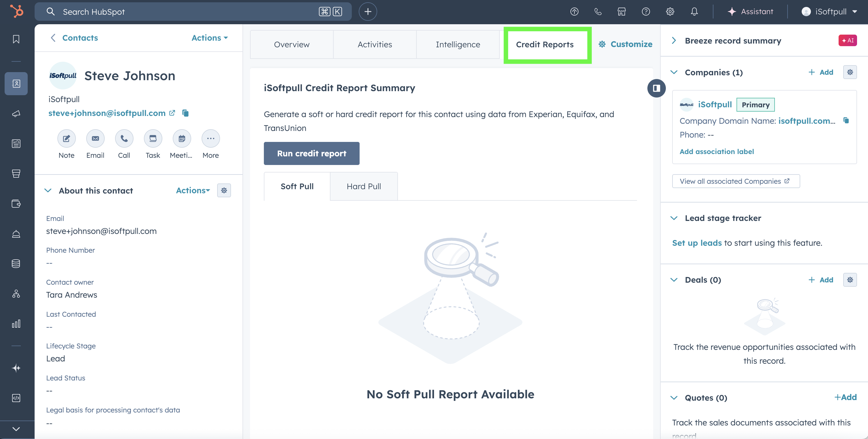Open the notifications bell
The image size is (868, 439).
[694, 12]
